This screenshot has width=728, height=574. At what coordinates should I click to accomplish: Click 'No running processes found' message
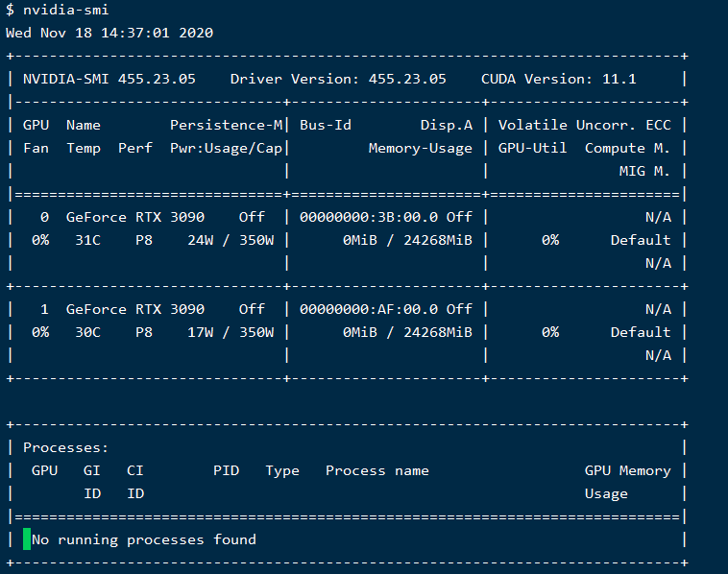144,539
